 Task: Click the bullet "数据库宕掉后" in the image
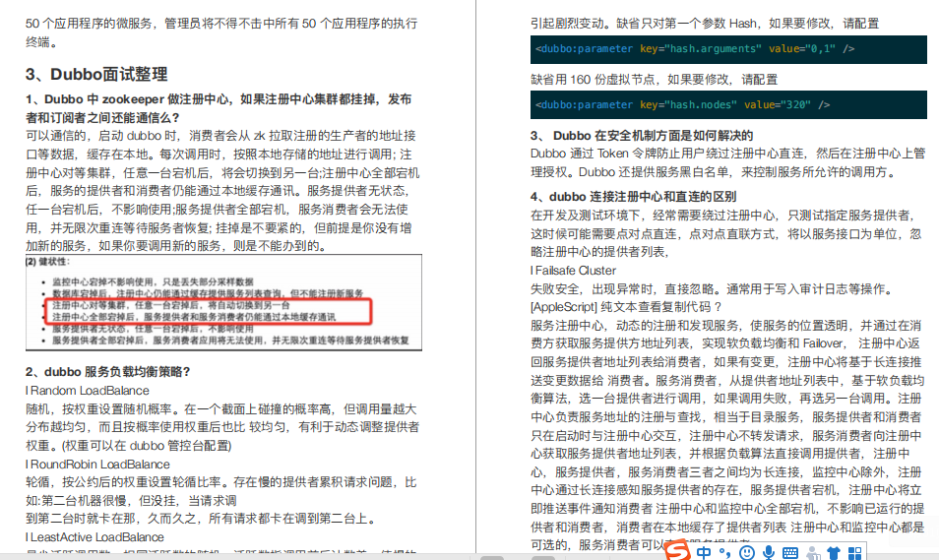click(208, 293)
